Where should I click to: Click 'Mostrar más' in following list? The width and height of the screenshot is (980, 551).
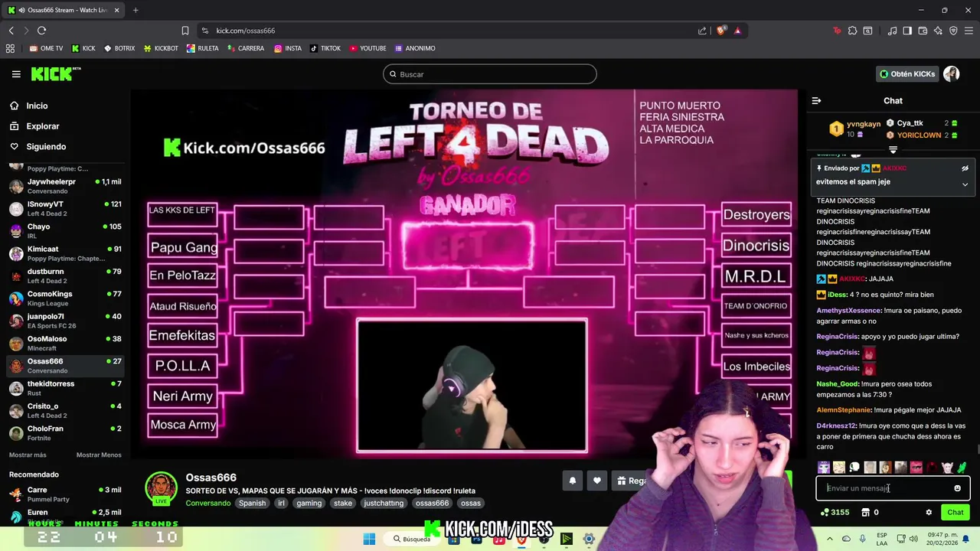click(28, 455)
